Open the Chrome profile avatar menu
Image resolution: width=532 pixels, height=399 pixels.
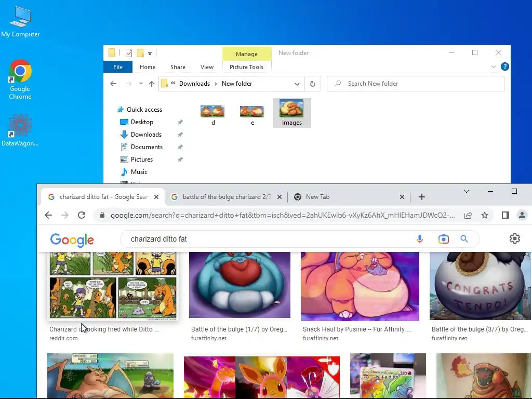522,215
